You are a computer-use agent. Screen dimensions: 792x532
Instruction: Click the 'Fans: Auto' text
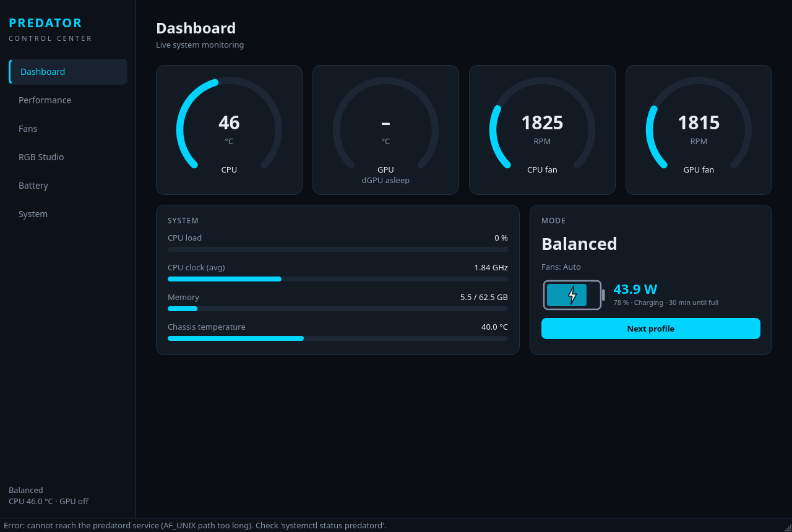[561, 267]
